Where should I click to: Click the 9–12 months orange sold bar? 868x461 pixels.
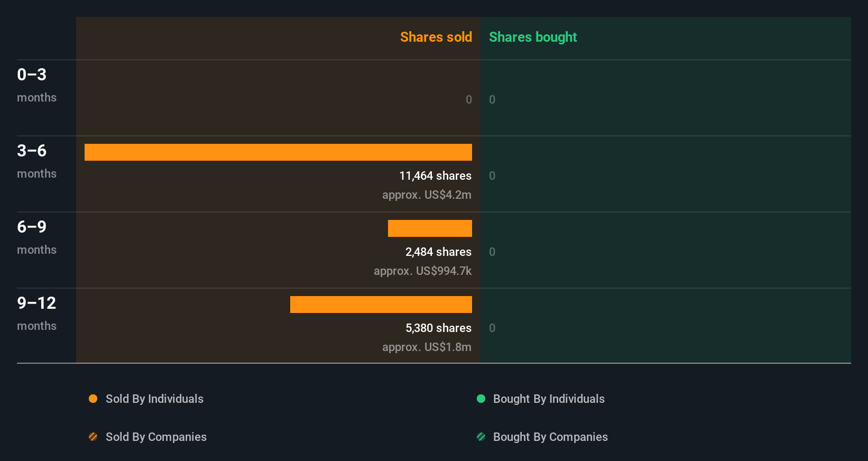pos(381,305)
